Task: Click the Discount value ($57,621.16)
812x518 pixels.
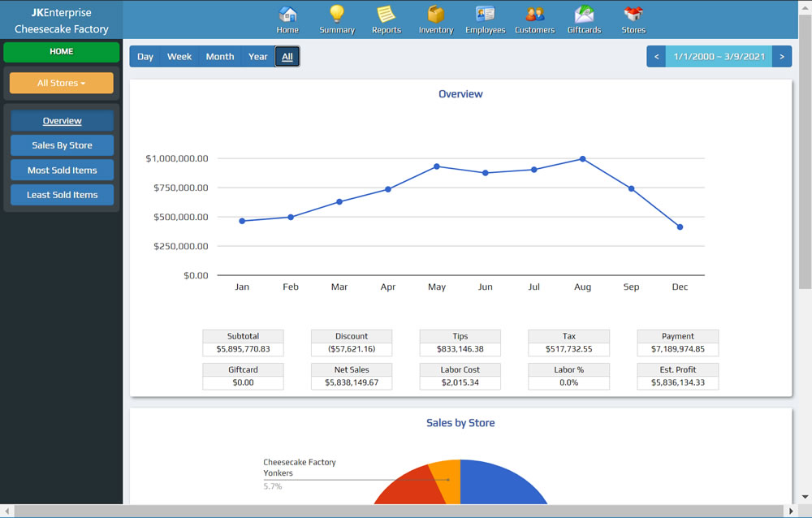Action: click(352, 349)
